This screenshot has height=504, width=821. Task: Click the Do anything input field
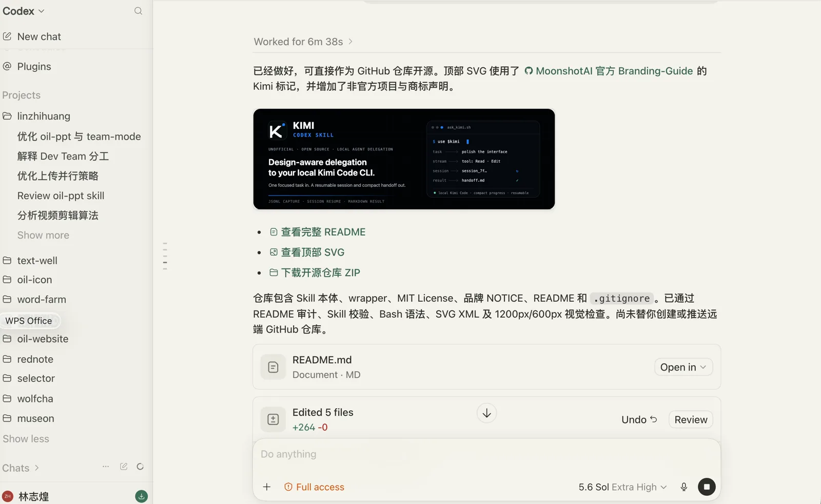click(x=486, y=454)
